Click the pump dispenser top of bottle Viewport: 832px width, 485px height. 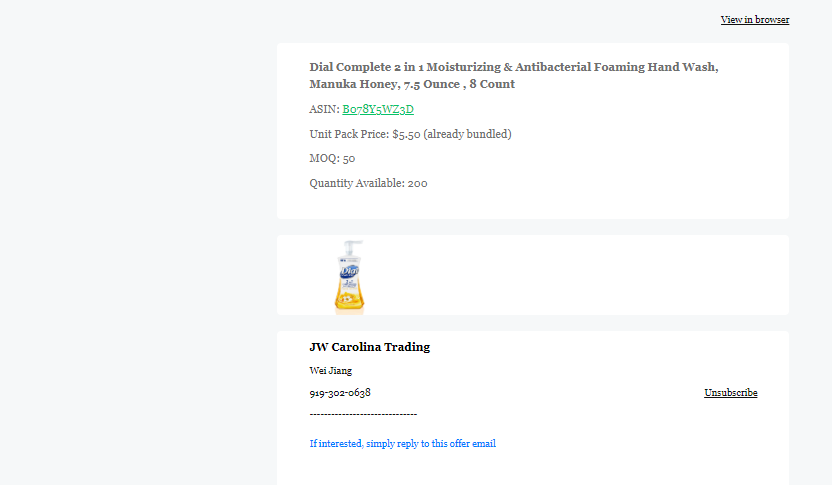353,247
